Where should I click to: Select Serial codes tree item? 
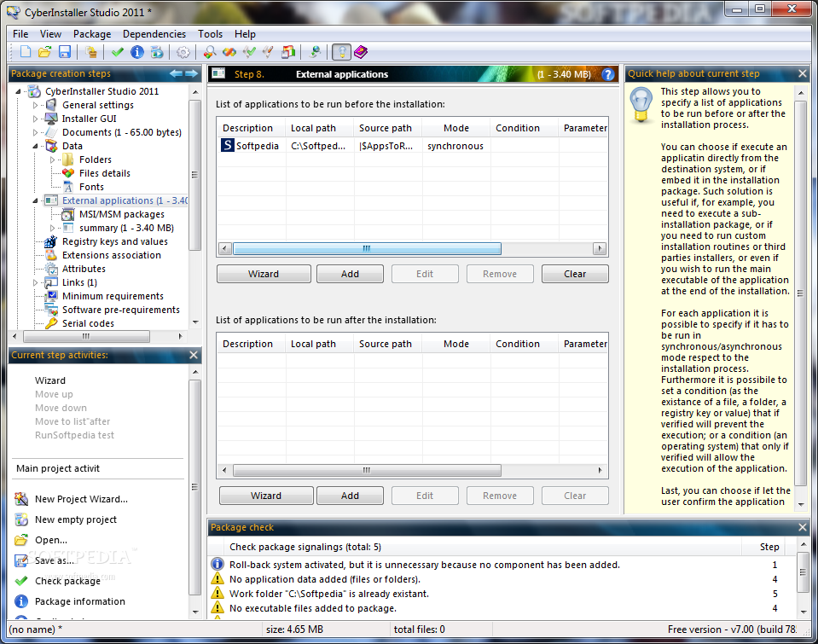[x=88, y=323]
